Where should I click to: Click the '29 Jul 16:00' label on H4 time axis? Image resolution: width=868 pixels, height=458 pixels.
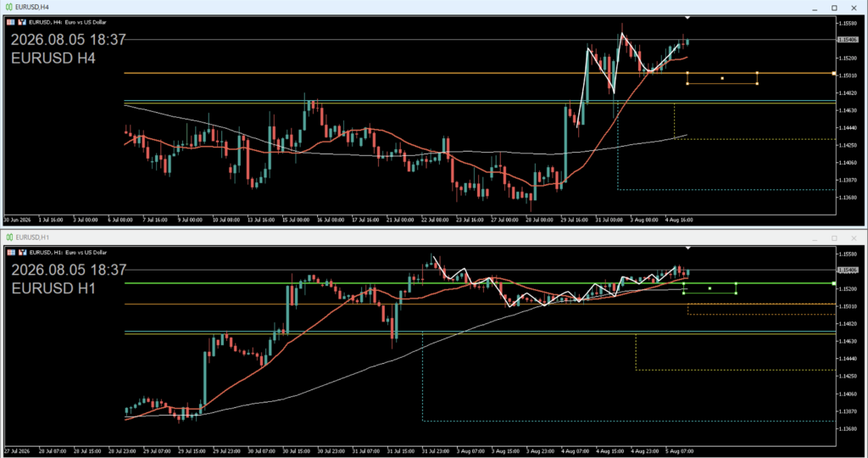pyautogui.click(x=574, y=220)
